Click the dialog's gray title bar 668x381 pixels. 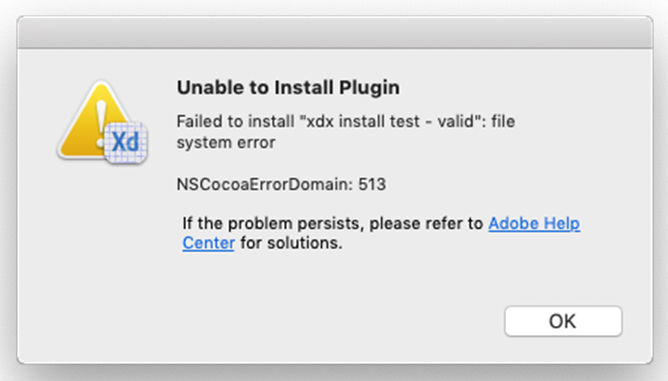tap(335, 32)
